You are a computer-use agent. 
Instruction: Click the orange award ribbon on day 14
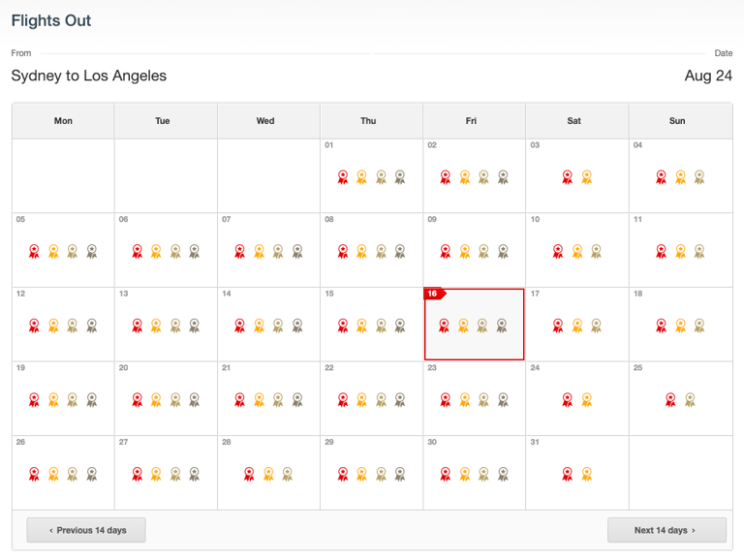(x=259, y=326)
